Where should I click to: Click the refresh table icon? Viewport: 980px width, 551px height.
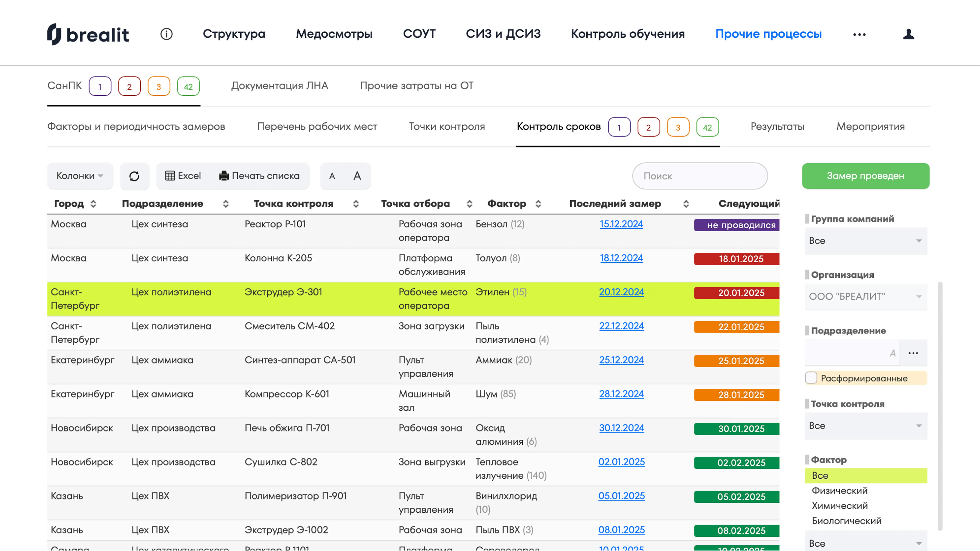(x=134, y=176)
